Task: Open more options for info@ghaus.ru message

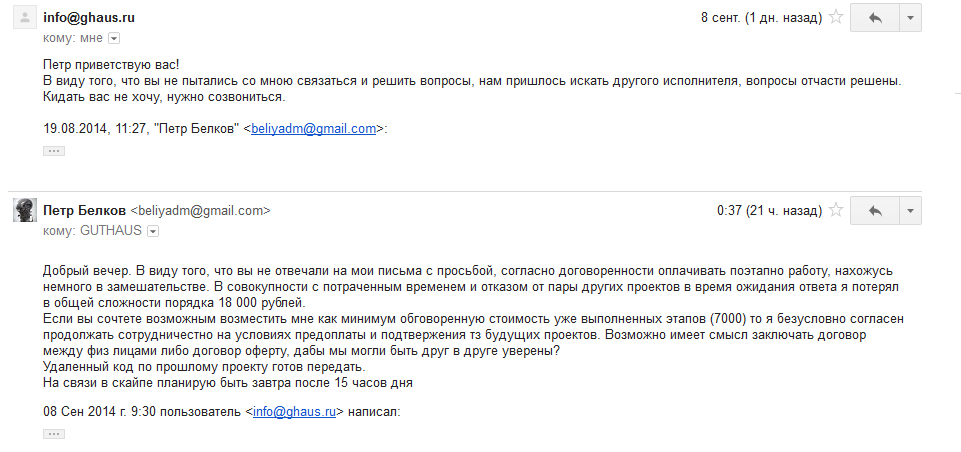Action: pyautogui.click(x=910, y=18)
